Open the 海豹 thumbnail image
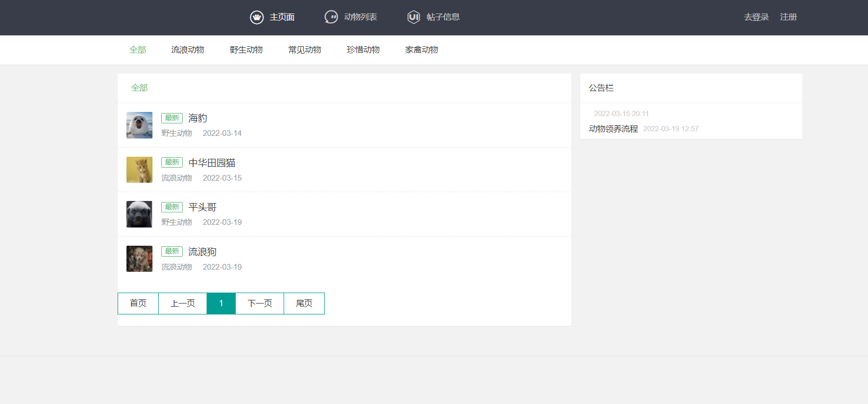 139,125
